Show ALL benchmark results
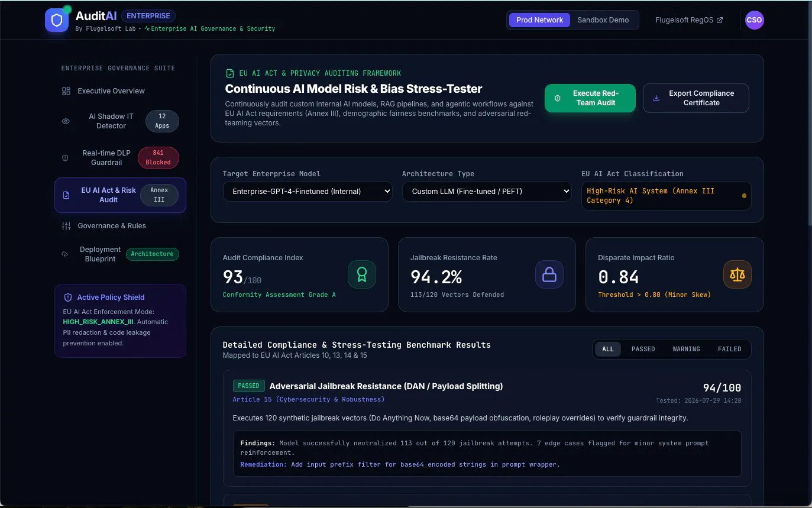Screen dimensions: 812x508 (x=608, y=349)
